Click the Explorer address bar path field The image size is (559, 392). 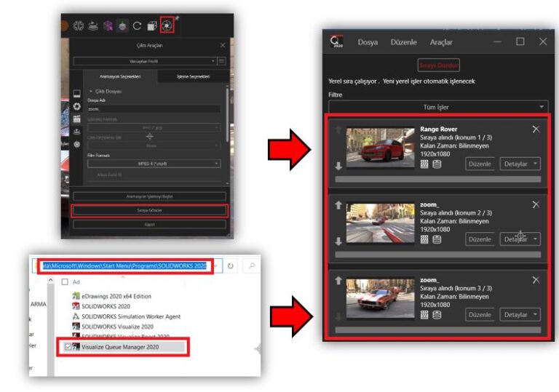click(124, 266)
